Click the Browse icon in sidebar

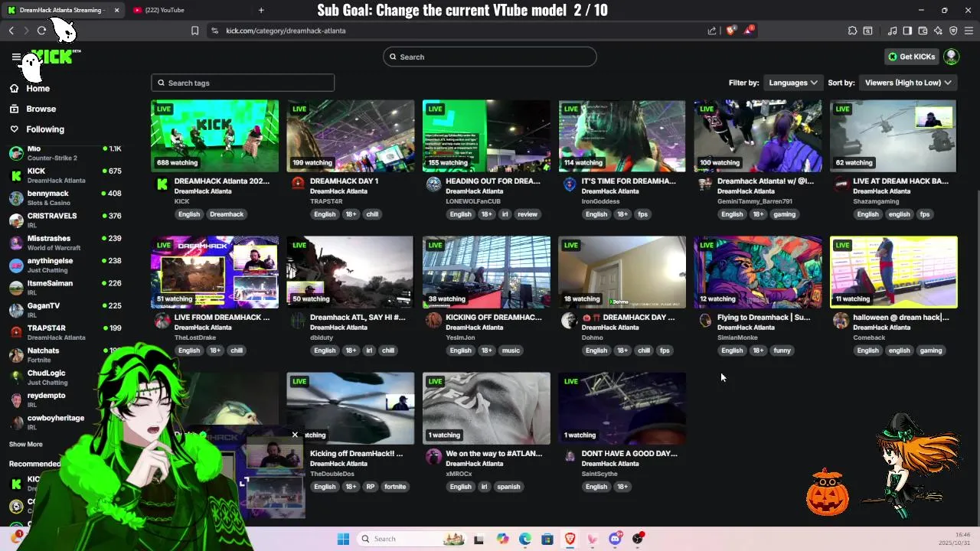(15, 109)
